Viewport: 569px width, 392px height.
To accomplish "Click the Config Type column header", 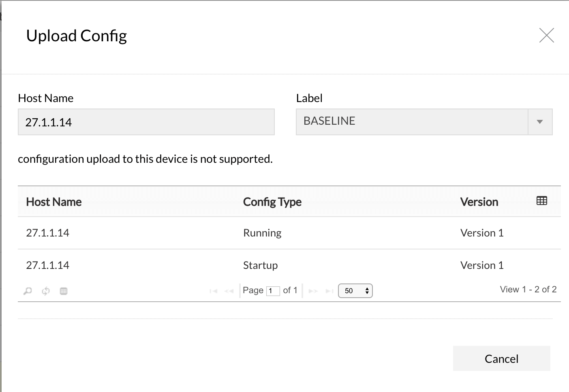I will point(272,202).
